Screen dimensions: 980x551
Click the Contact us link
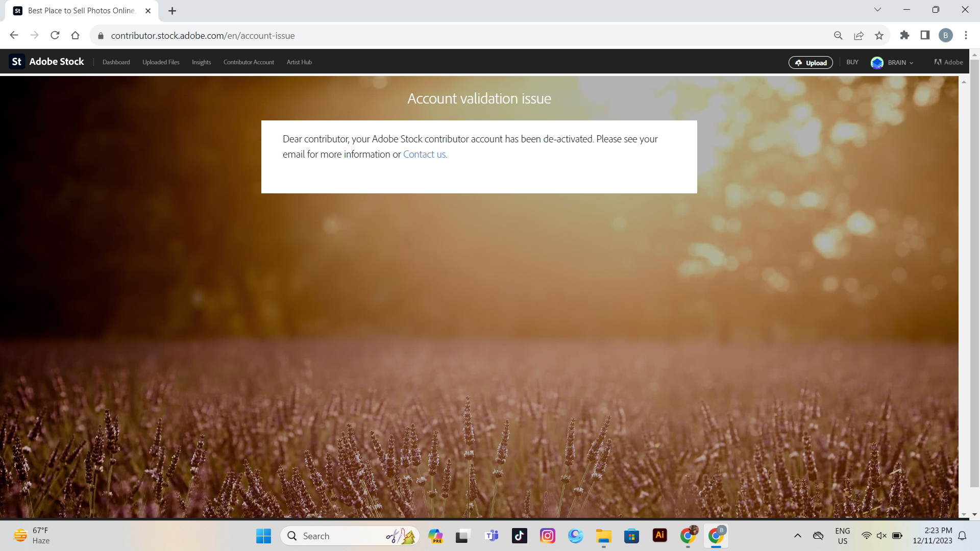click(424, 154)
